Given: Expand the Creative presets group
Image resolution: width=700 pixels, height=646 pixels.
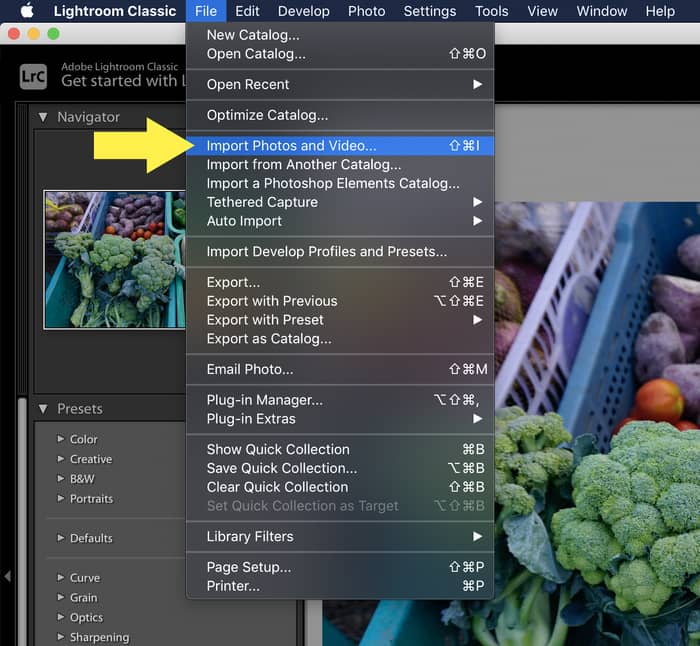Looking at the screenshot, I should (61, 458).
